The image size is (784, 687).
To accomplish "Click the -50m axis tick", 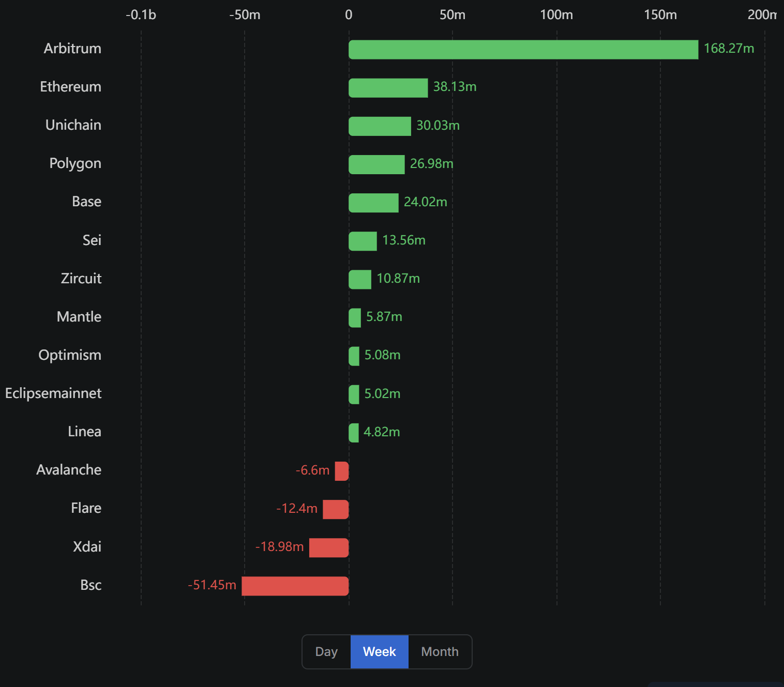I will (245, 15).
